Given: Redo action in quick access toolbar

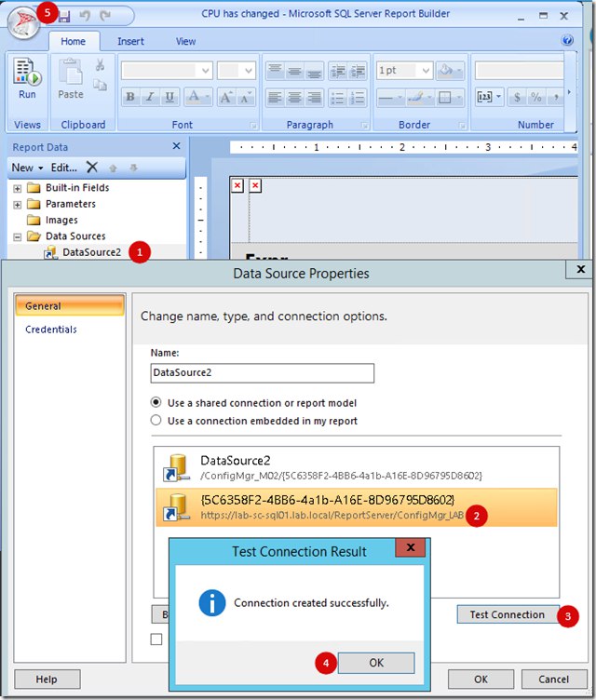Looking at the screenshot, I should [x=105, y=16].
